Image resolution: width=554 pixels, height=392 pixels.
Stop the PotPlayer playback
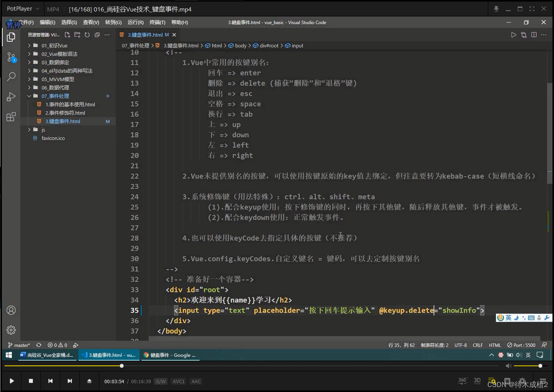coord(31,381)
